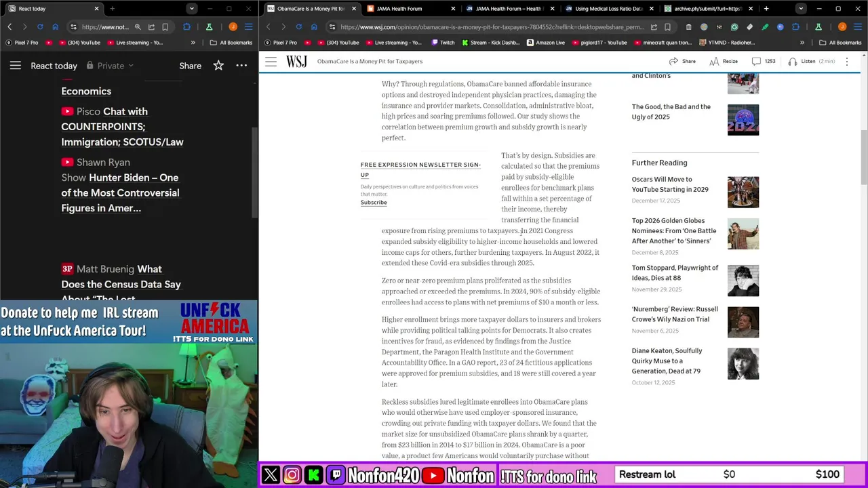The image size is (868, 488).
Task: Go to home page in the WSJ window
Action: 314,26
